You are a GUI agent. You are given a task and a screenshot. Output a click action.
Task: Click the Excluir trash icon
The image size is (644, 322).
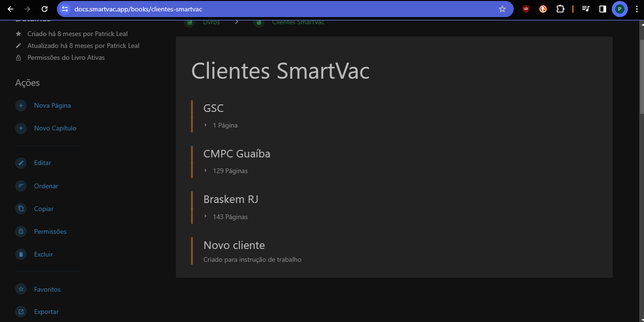tap(21, 254)
